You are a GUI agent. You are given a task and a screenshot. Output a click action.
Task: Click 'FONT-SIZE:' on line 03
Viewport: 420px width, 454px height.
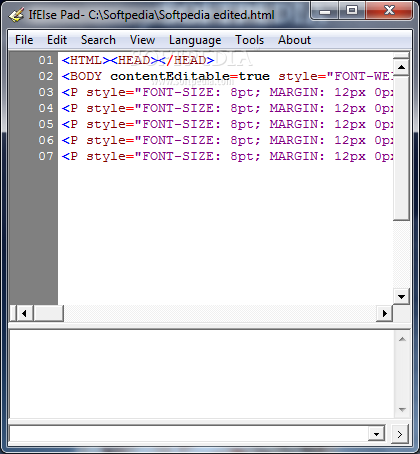181,92
